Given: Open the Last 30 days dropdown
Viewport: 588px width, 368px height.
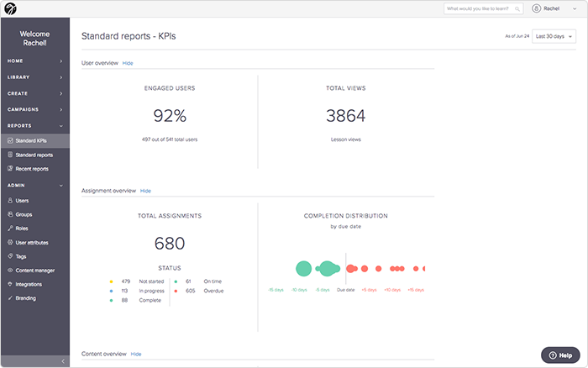Looking at the screenshot, I should [554, 36].
